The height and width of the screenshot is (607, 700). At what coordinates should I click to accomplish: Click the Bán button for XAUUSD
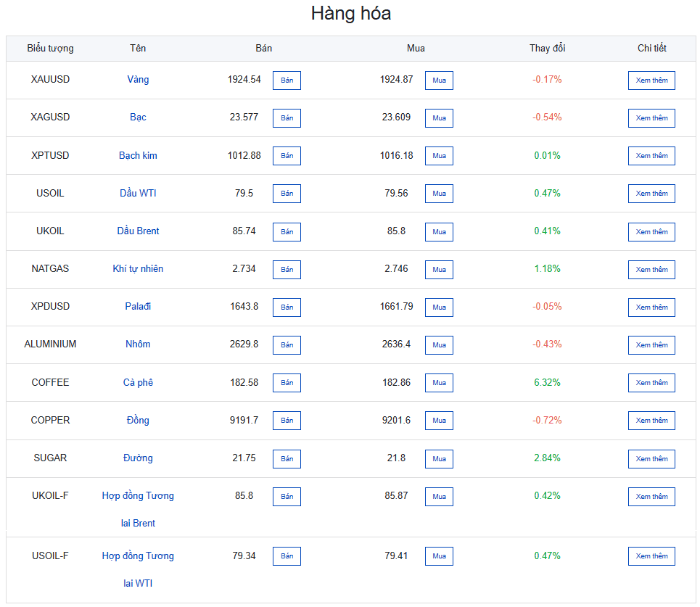pyautogui.click(x=287, y=80)
